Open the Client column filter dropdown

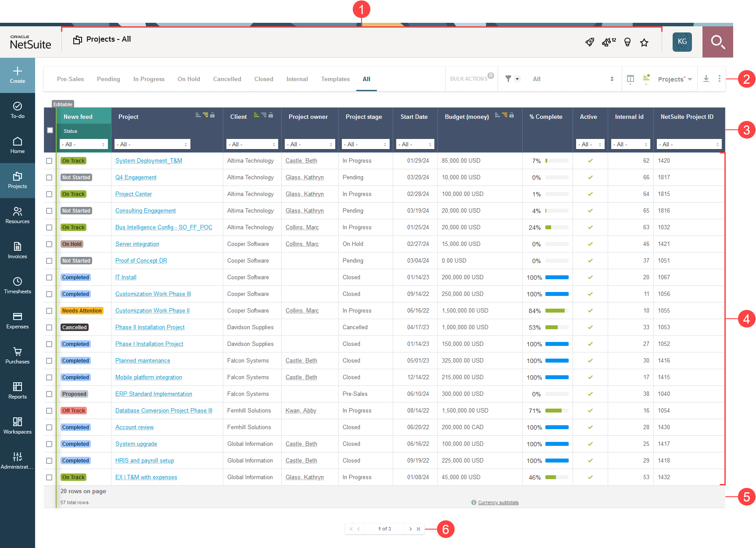(252, 144)
